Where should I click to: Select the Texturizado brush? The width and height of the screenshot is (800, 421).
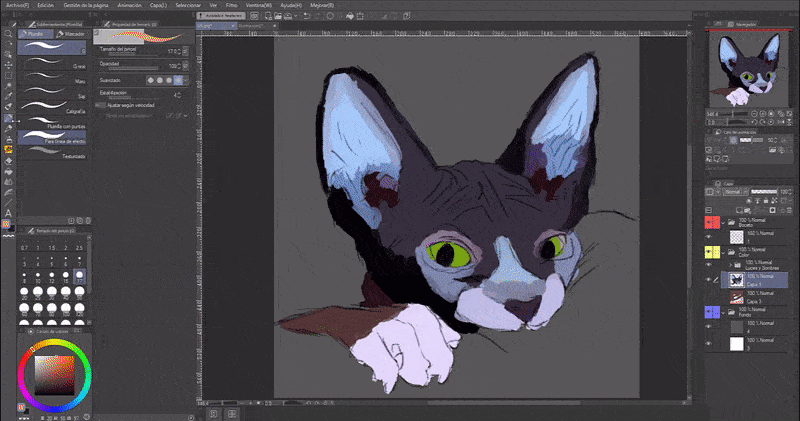pyautogui.click(x=50, y=153)
